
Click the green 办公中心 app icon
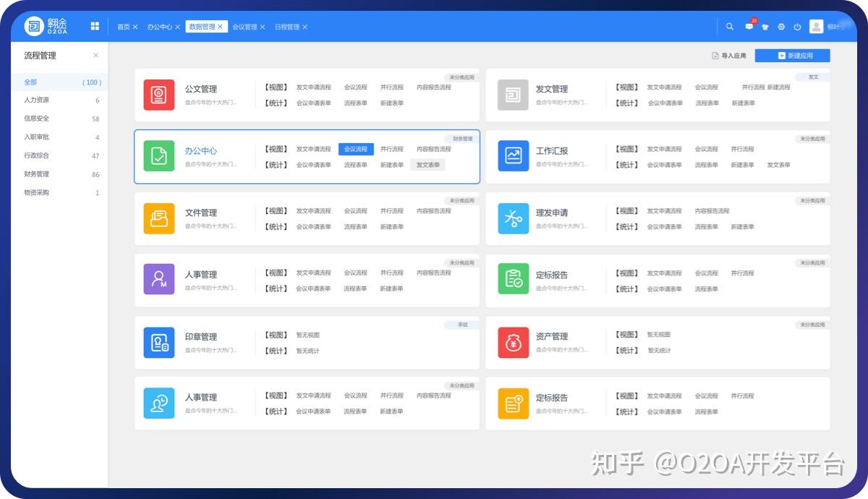pos(159,156)
